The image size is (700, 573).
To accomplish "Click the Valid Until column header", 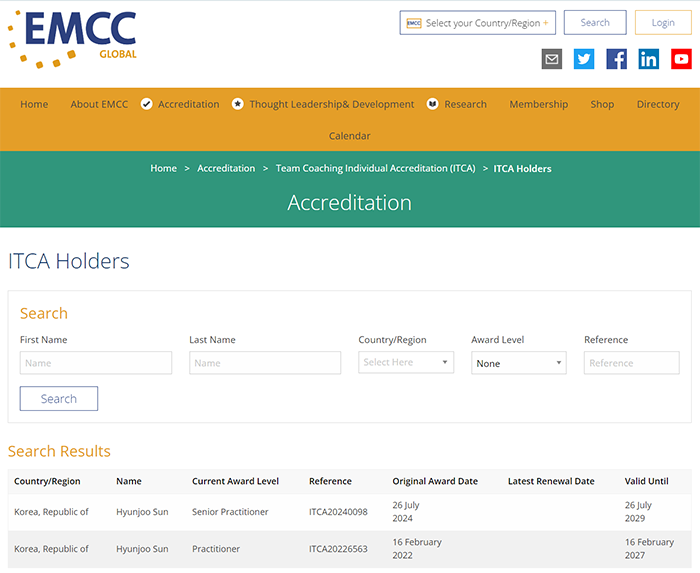I will pyautogui.click(x=646, y=481).
